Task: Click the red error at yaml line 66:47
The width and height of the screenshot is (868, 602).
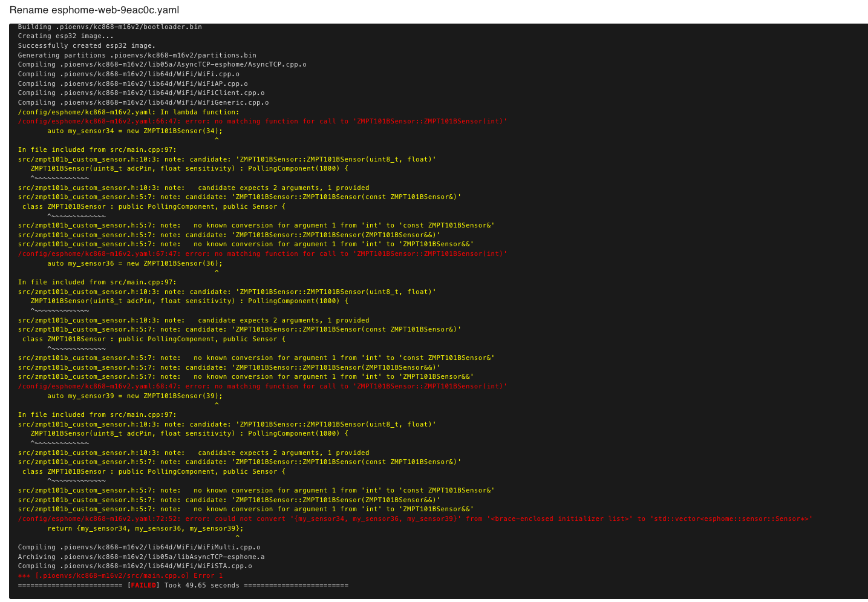Action: (262, 122)
